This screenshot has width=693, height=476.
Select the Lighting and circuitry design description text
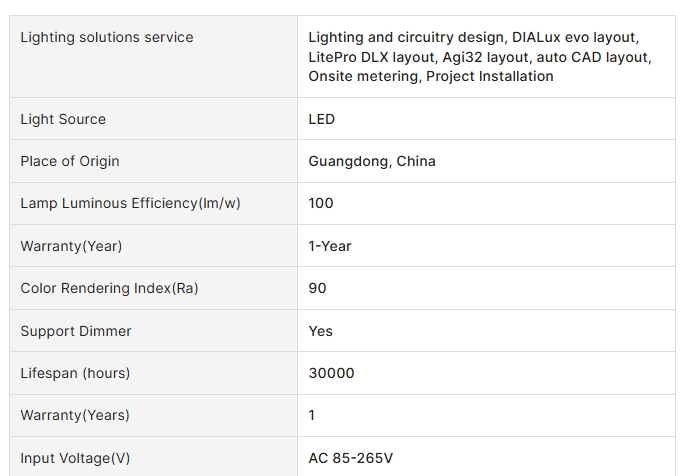(x=480, y=57)
